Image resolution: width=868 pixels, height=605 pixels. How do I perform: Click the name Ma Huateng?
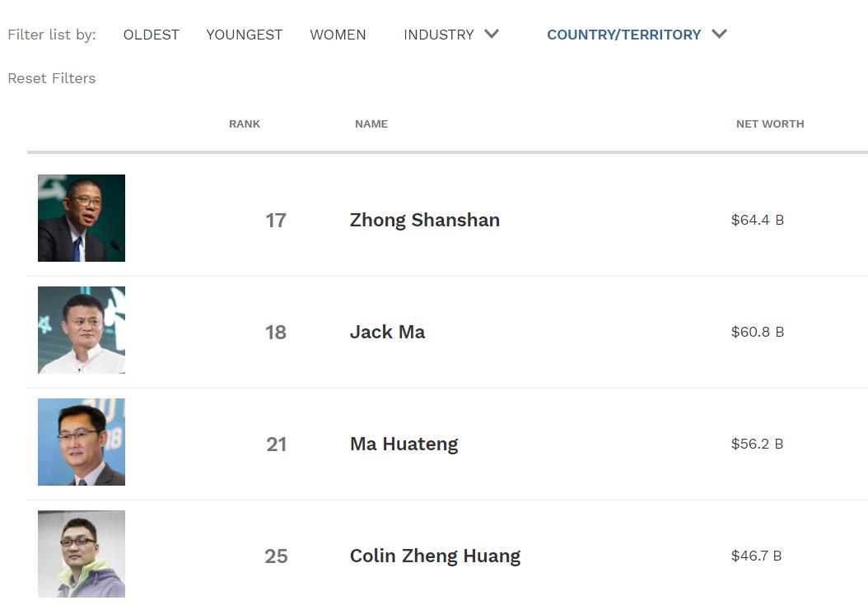click(404, 444)
